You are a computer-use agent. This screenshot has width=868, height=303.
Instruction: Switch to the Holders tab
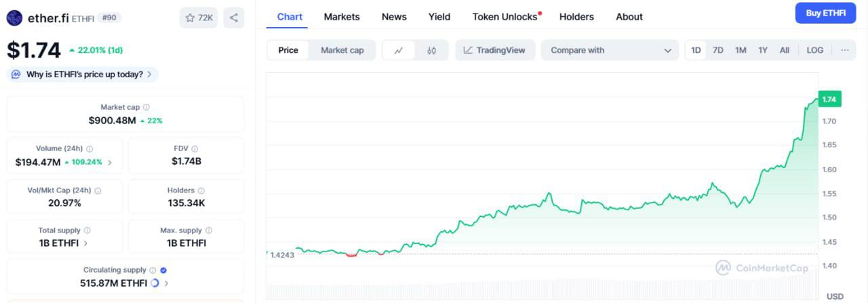pos(576,17)
